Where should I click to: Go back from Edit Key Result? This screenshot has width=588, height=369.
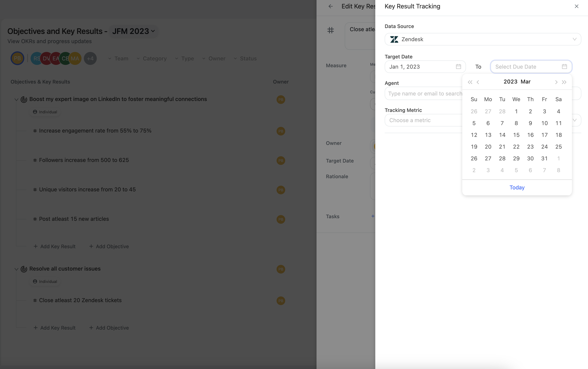pyautogui.click(x=331, y=6)
